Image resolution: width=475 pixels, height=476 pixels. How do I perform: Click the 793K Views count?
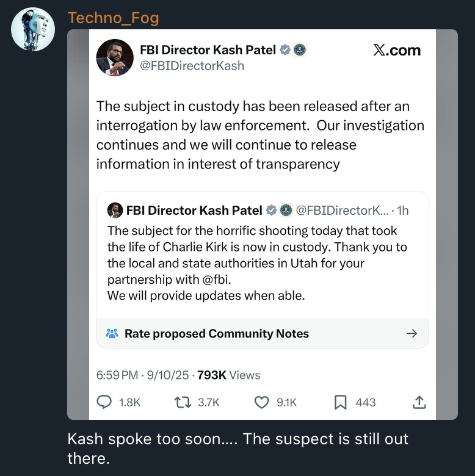(x=229, y=375)
